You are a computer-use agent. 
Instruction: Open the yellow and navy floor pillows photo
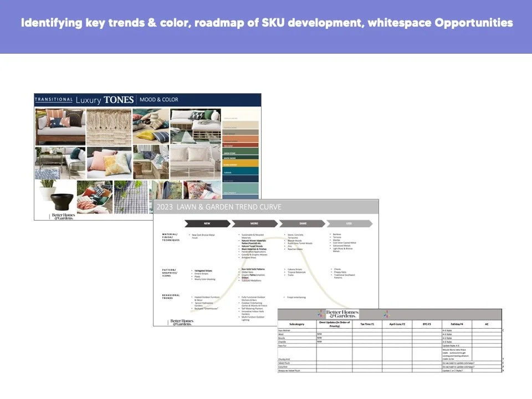click(x=151, y=126)
